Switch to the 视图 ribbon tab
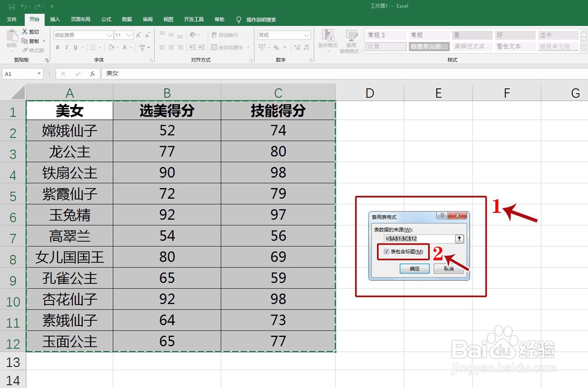The width and height of the screenshot is (588, 388). [168, 19]
